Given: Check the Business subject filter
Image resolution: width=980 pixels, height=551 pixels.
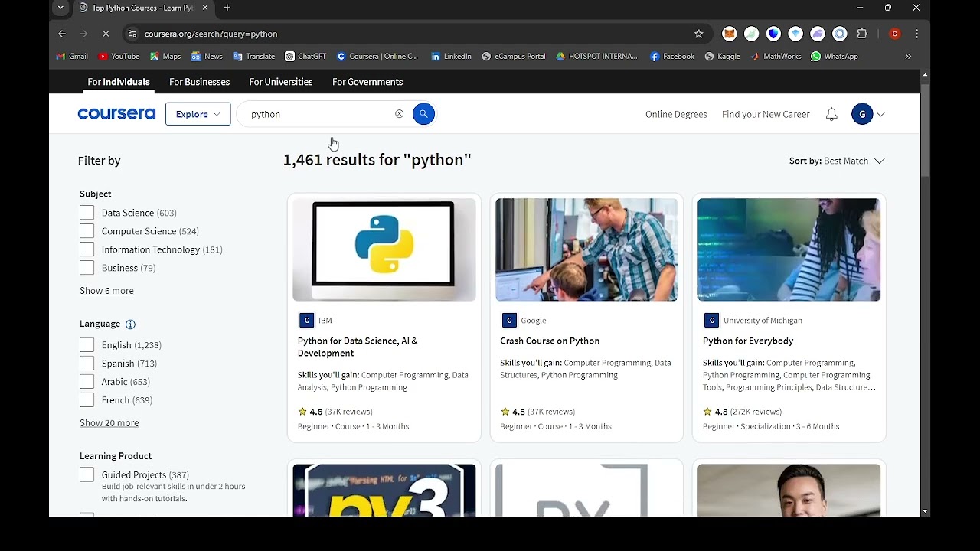Looking at the screenshot, I should [87, 268].
